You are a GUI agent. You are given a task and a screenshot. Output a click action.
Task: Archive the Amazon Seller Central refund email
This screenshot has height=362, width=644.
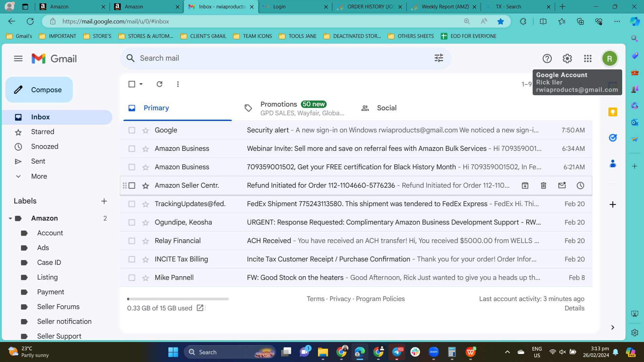coord(525,185)
